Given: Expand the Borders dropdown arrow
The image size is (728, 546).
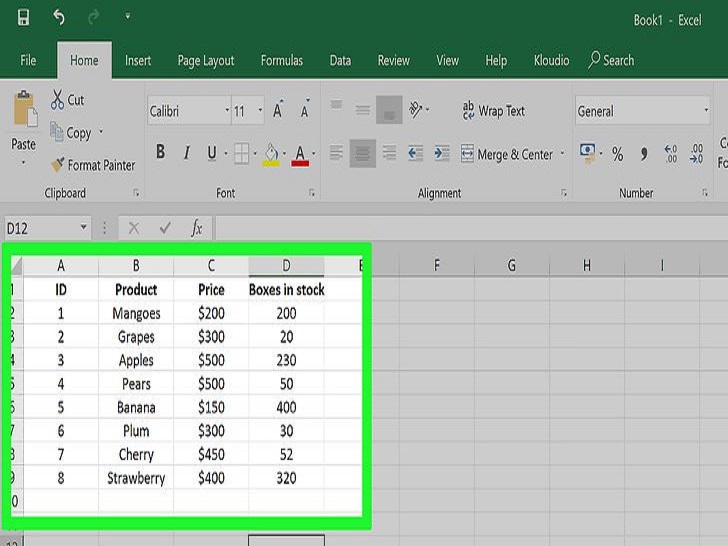Looking at the screenshot, I should point(255,153).
